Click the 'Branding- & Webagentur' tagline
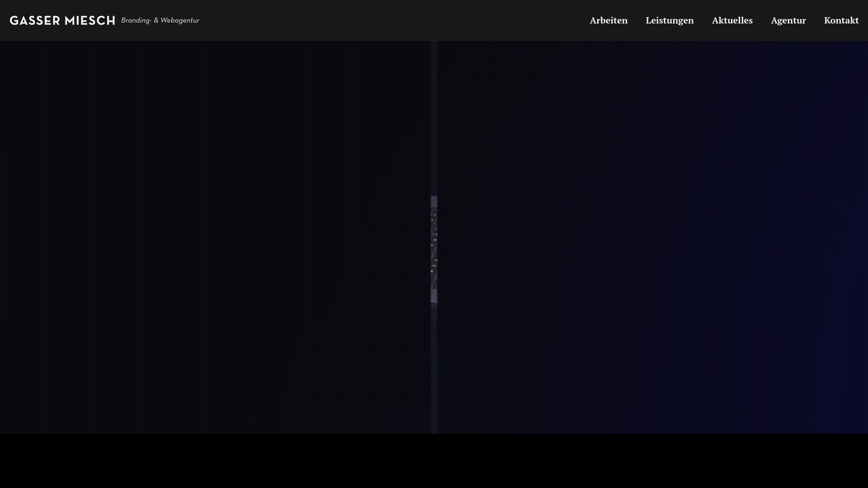868x488 pixels. point(160,20)
